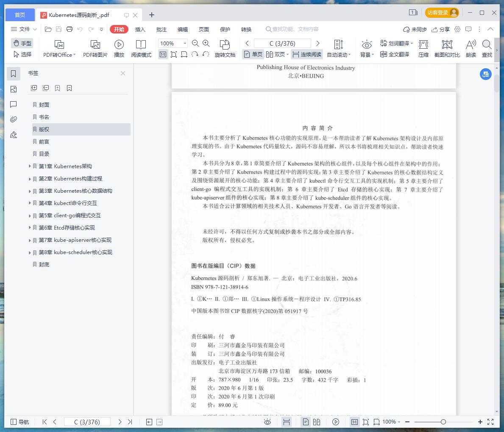The image size is (504, 432).
Task: Convert document with PDF转图片
Action: pyautogui.click(x=95, y=49)
